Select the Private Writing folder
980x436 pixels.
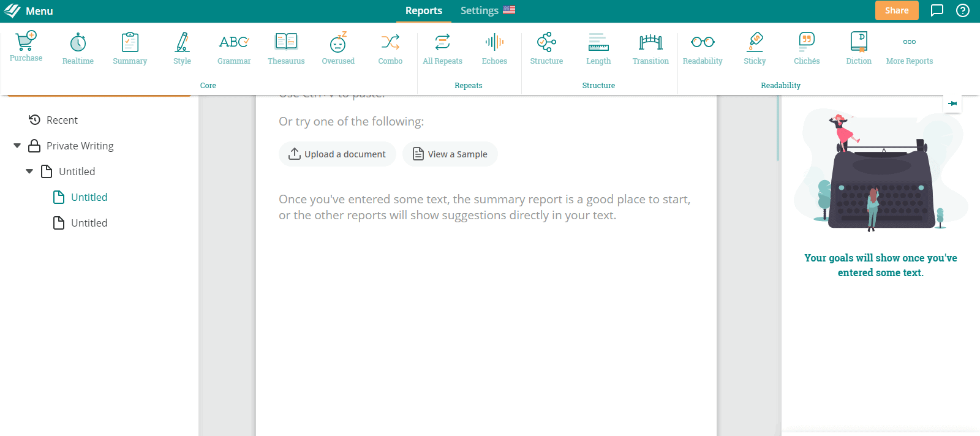[x=71, y=146]
